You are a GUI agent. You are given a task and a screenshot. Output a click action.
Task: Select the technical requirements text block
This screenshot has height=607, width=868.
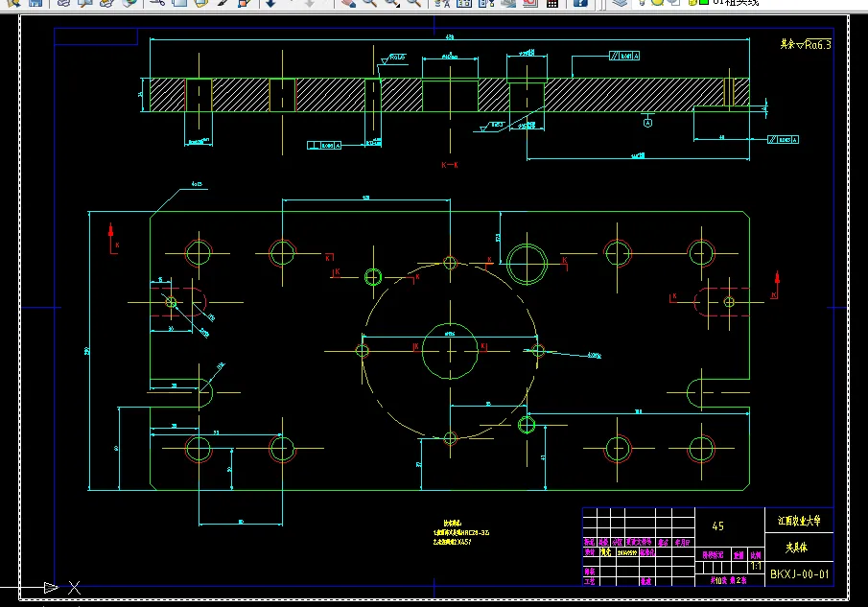[460, 532]
